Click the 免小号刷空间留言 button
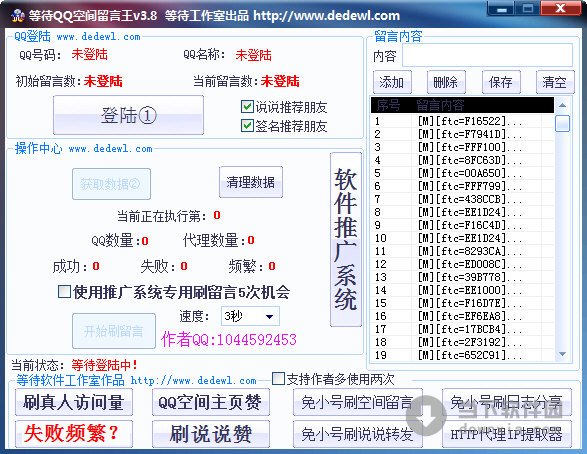Viewport: 587px width, 454px height. tap(358, 402)
